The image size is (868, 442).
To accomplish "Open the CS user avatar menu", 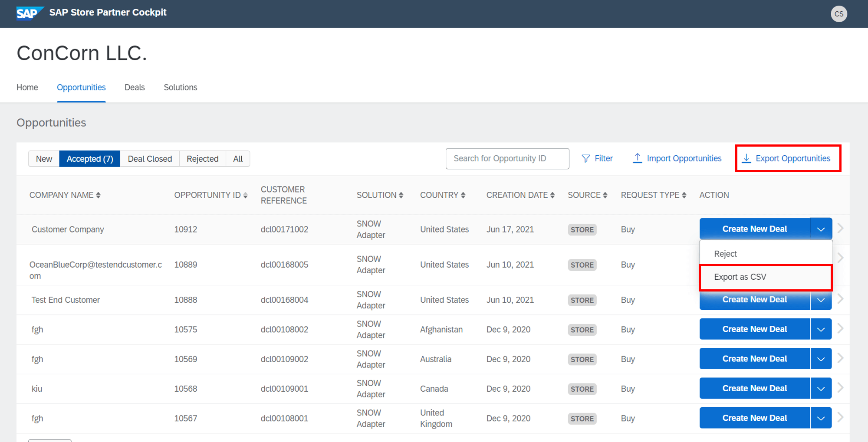I will 838,14.
